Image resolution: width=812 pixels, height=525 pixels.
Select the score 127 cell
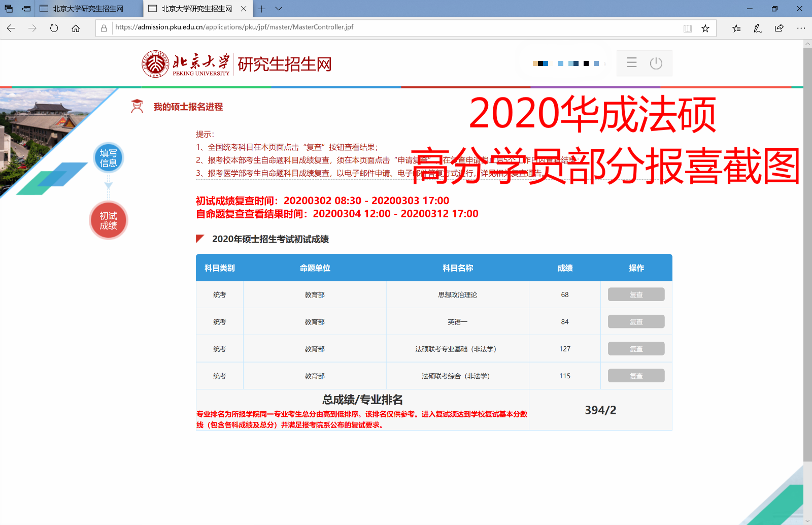click(x=565, y=349)
